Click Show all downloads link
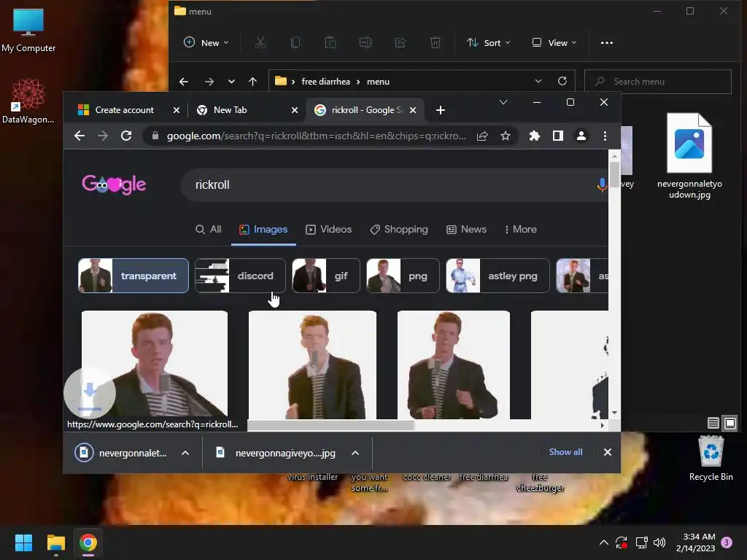The width and height of the screenshot is (747, 560). point(565,452)
